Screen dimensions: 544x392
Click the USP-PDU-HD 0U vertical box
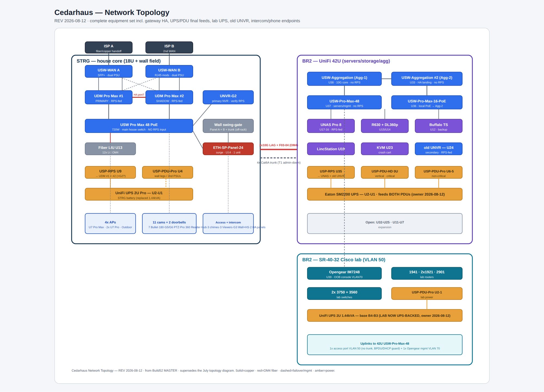[385, 172]
